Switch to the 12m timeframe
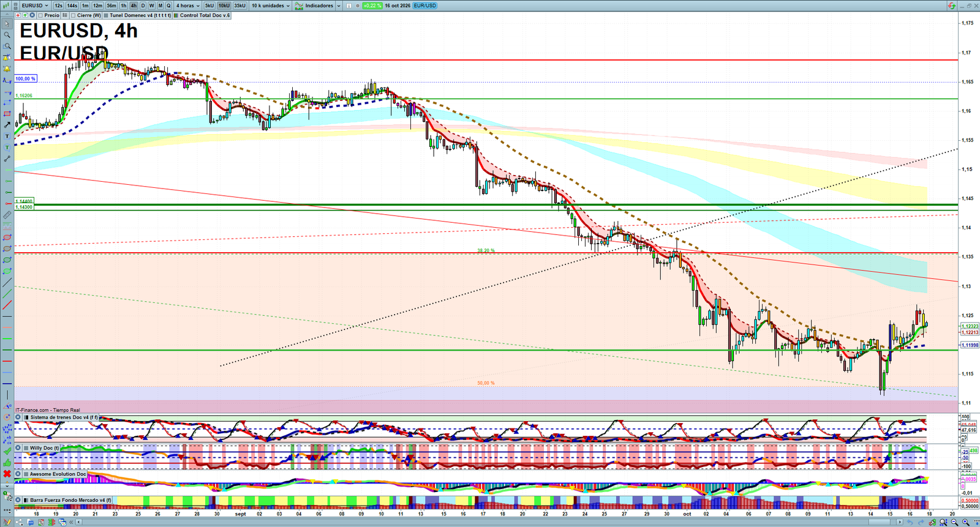The width and height of the screenshot is (980, 527). click(97, 6)
